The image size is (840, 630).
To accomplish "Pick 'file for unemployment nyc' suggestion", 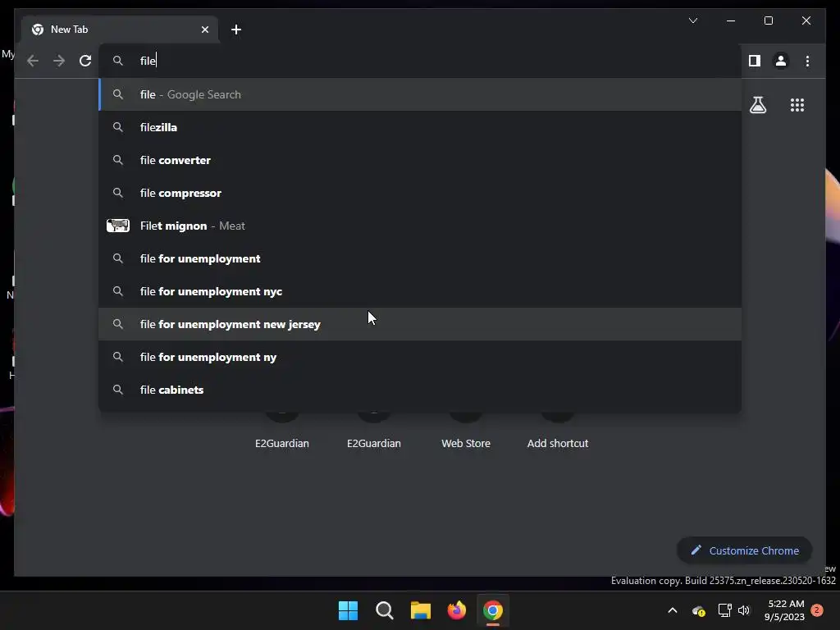I will [x=421, y=291].
